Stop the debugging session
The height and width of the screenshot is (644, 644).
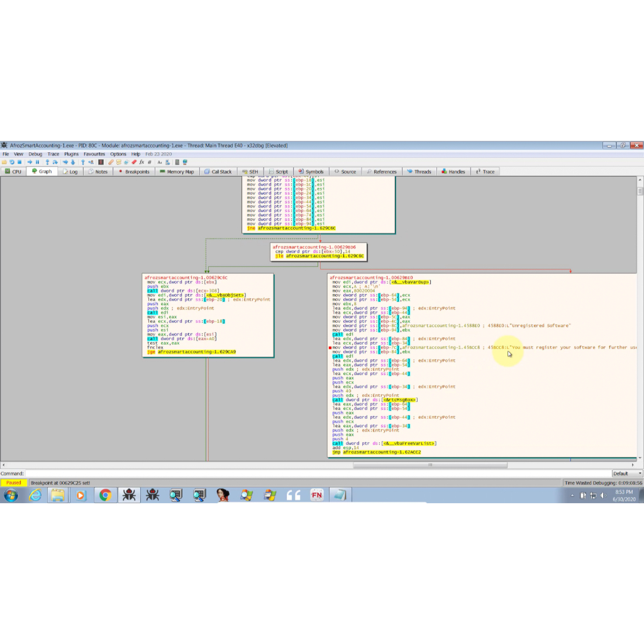pyautogui.click(x=19, y=162)
